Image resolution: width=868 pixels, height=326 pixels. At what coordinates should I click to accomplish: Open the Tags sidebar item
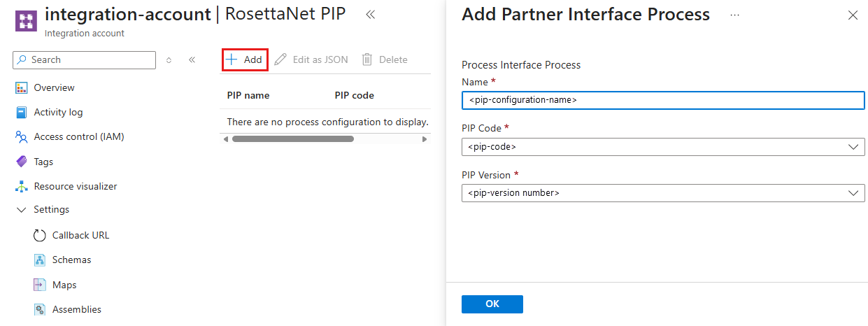pos(43,162)
